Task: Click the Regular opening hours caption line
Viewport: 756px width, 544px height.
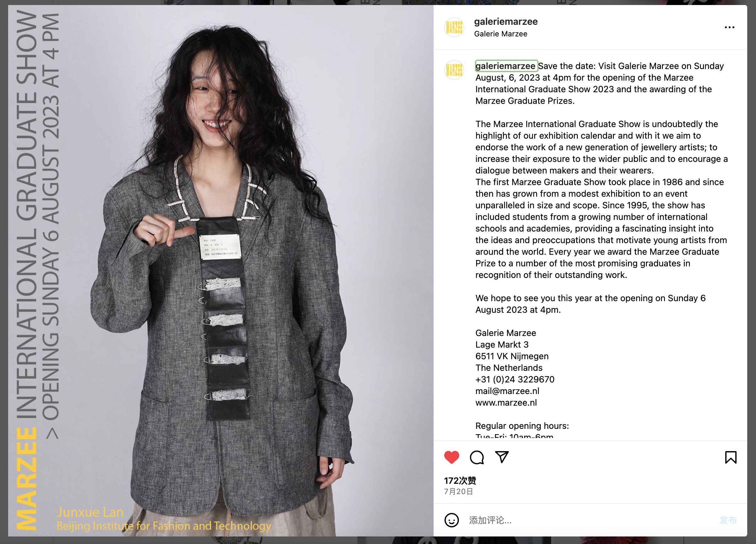Action: coord(522,426)
